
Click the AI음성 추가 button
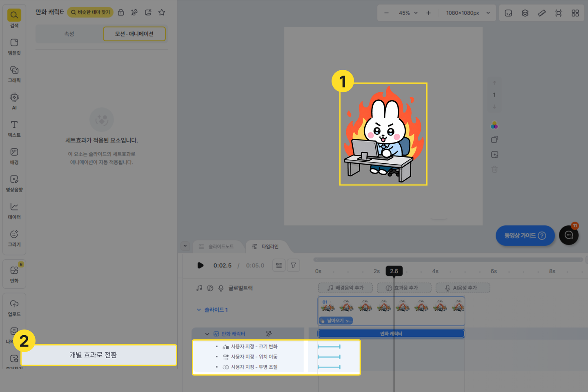[x=463, y=288]
